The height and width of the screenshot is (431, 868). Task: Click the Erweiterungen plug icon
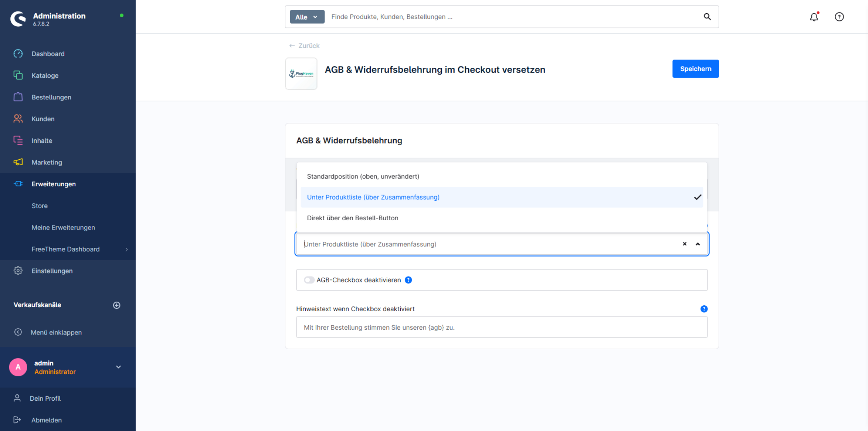click(x=18, y=184)
